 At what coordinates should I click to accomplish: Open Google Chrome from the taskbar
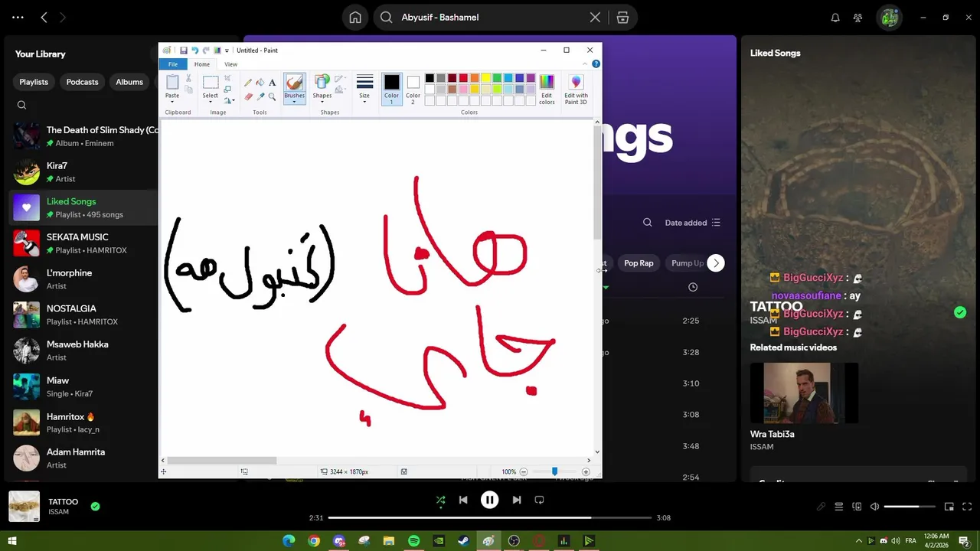314,541
